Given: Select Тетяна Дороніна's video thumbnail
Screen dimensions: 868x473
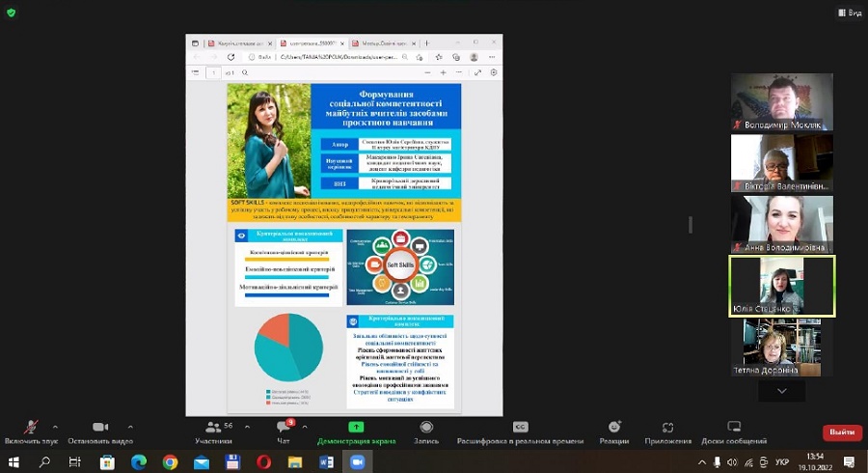Looking at the screenshot, I should [x=782, y=347].
